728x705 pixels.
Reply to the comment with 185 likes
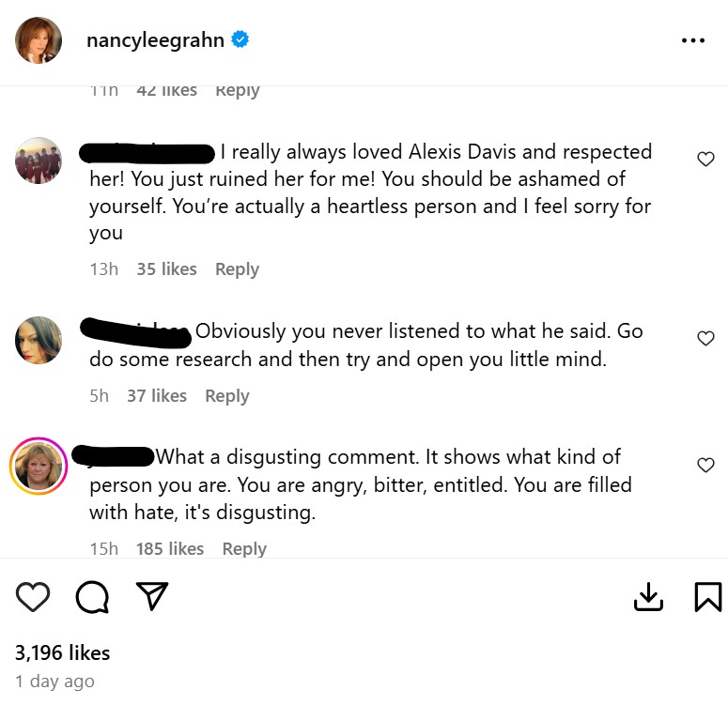pyautogui.click(x=244, y=549)
